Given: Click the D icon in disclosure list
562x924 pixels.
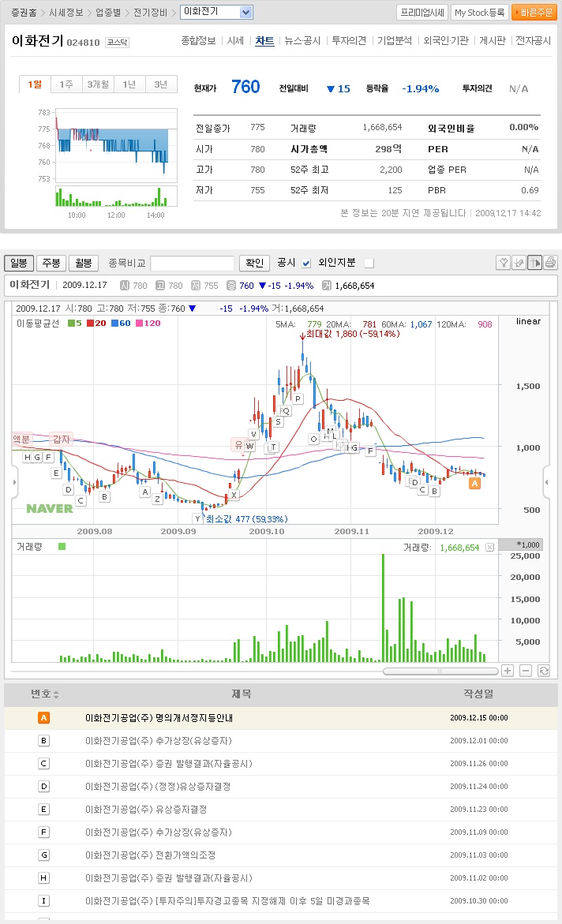Looking at the screenshot, I should (43, 787).
